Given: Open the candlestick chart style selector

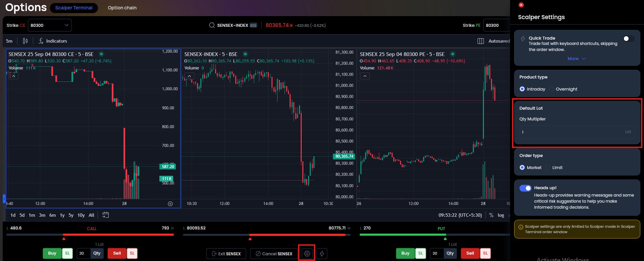Looking at the screenshot, I should tap(25, 41).
